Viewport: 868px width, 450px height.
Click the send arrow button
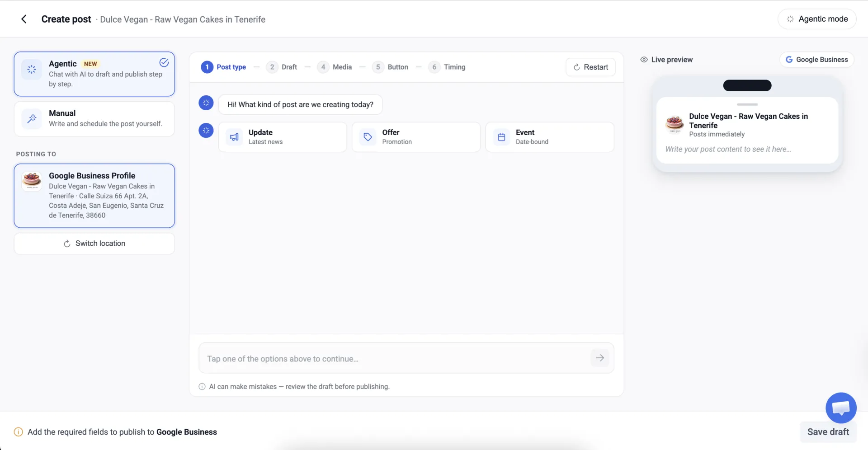click(600, 358)
